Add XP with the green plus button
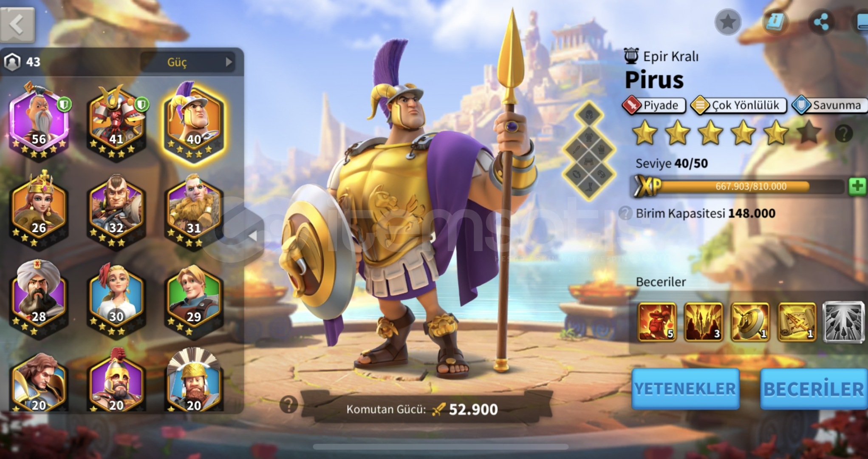 tap(857, 186)
